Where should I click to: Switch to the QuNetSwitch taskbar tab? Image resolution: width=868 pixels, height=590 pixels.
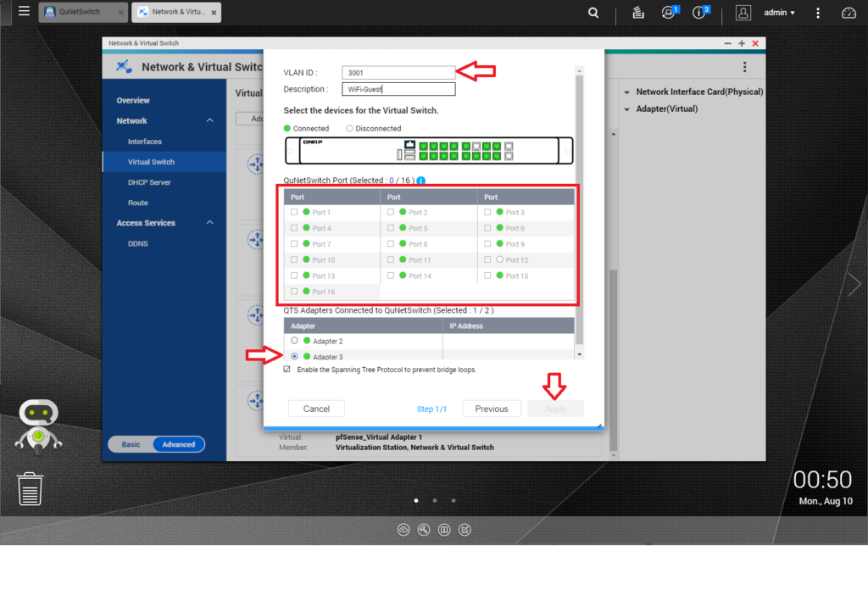coord(83,12)
